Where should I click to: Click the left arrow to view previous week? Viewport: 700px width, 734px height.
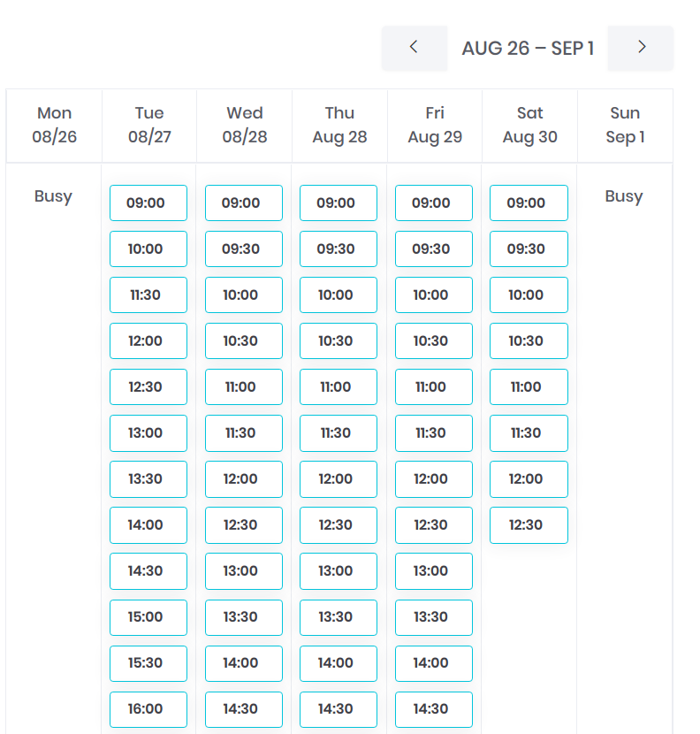[415, 49]
